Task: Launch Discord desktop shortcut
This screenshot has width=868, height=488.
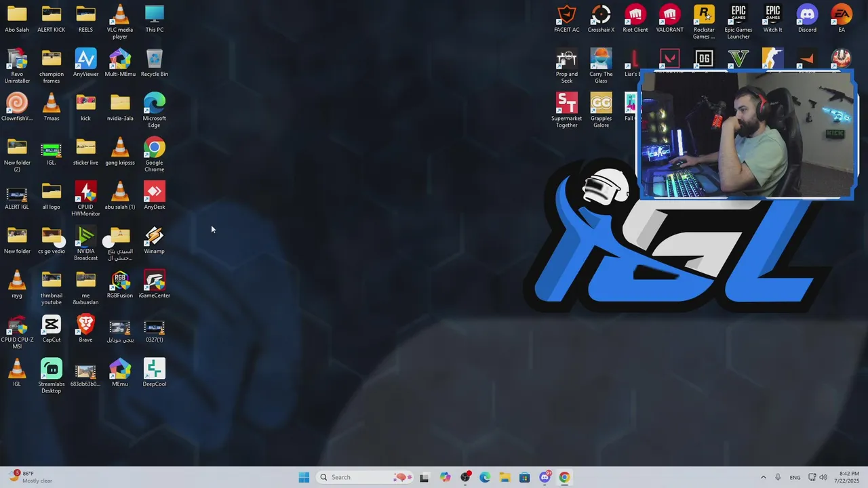Action: pyautogui.click(x=807, y=19)
